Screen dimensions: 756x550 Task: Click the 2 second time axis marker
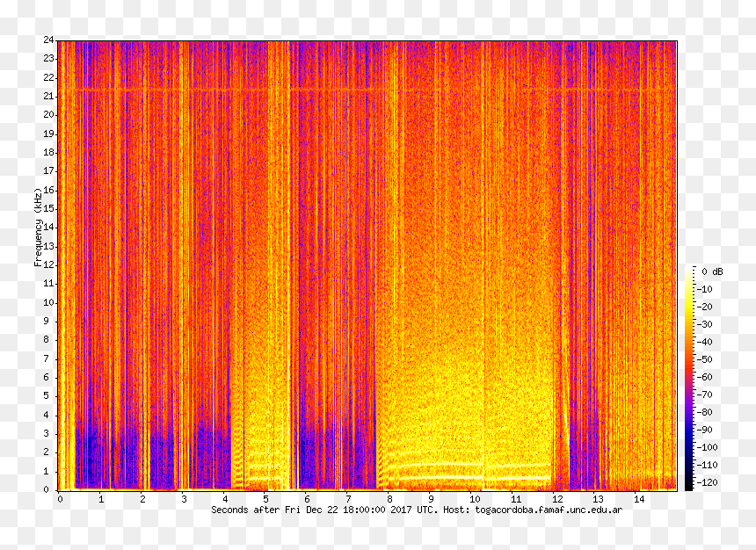(142, 499)
